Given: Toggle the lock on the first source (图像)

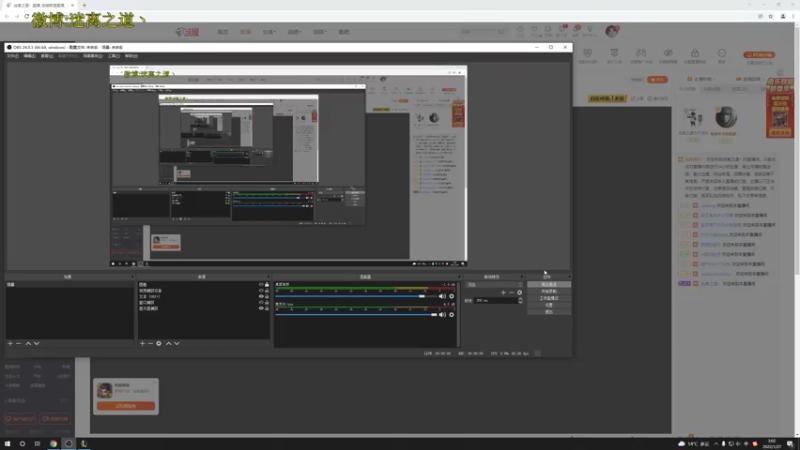Looking at the screenshot, I should 267,284.
